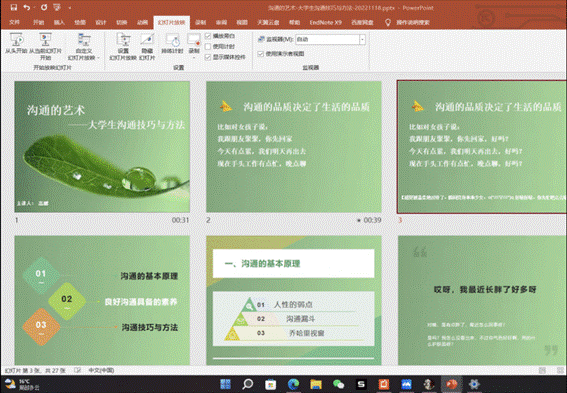
Task: Open WeChat from the Windows taskbar
Action: click(x=338, y=384)
